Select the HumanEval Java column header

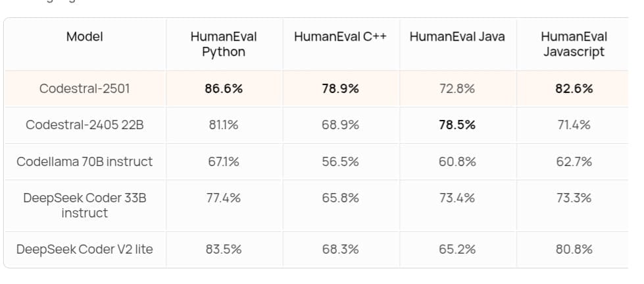tap(457, 37)
